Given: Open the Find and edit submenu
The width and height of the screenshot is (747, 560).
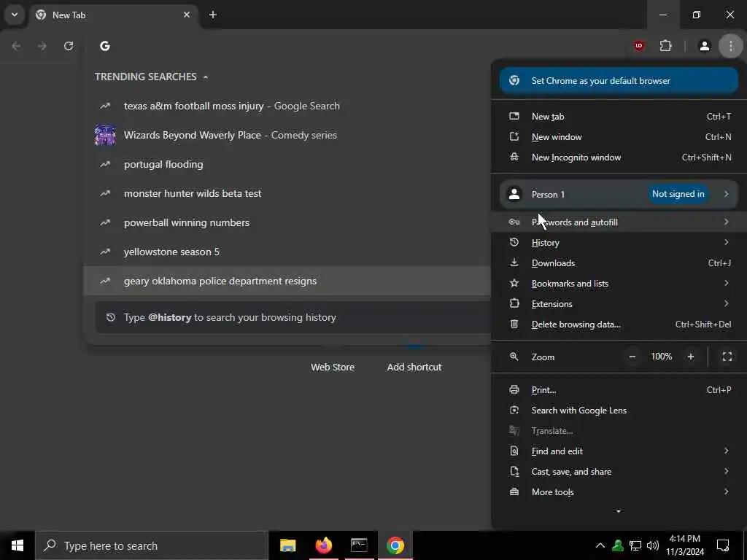Looking at the screenshot, I should point(619,451).
